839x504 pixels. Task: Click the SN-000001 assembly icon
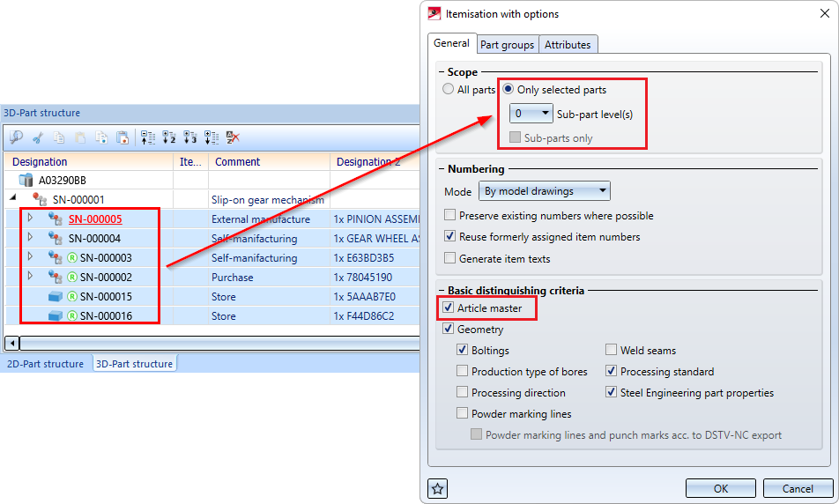click(x=40, y=199)
